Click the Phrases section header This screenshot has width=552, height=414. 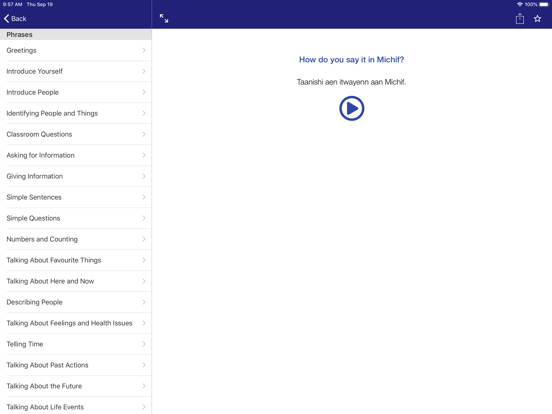[x=76, y=34]
